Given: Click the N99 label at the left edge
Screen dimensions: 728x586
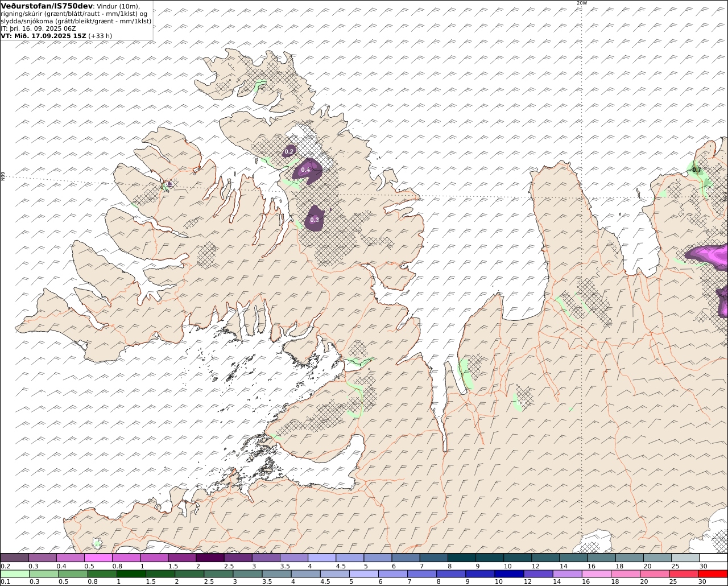Looking at the screenshot, I should pos(3,176).
